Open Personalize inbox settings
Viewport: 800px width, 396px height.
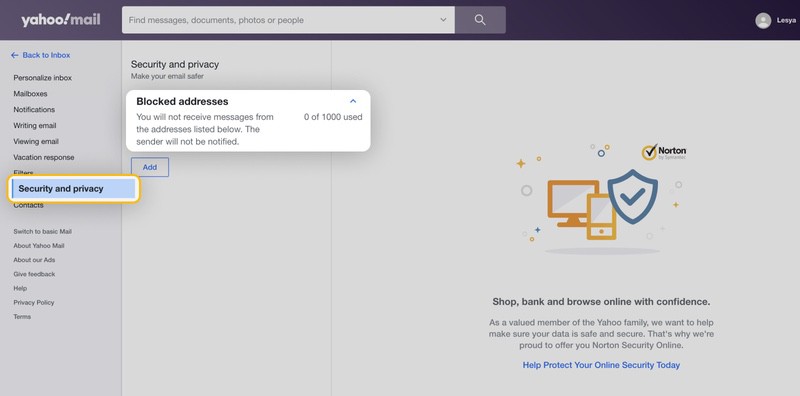(x=42, y=78)
